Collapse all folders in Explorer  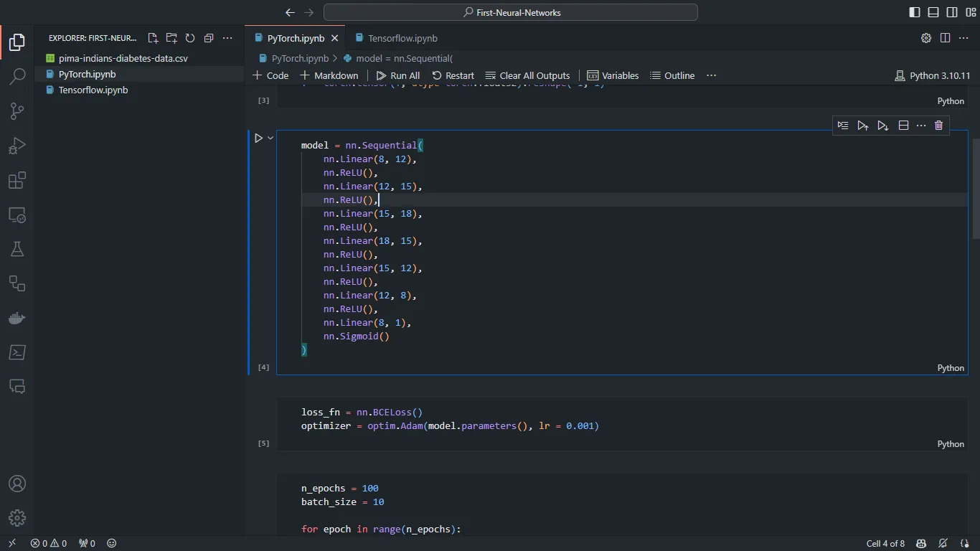(x=209, y=38)
